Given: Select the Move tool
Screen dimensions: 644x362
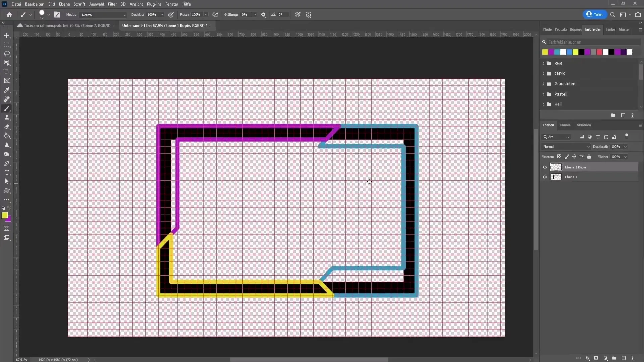Looking at the screenshot, I should (7, 35).
